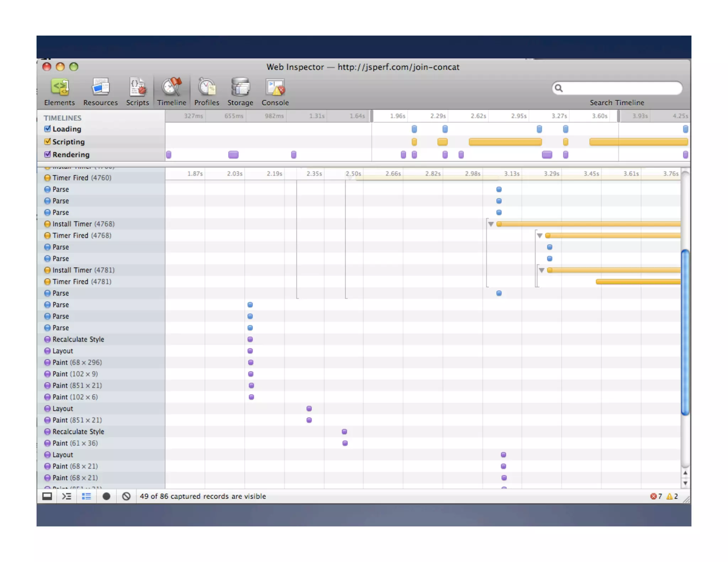
Task: Toggle the dock window icon
Action: coord(47,496)
